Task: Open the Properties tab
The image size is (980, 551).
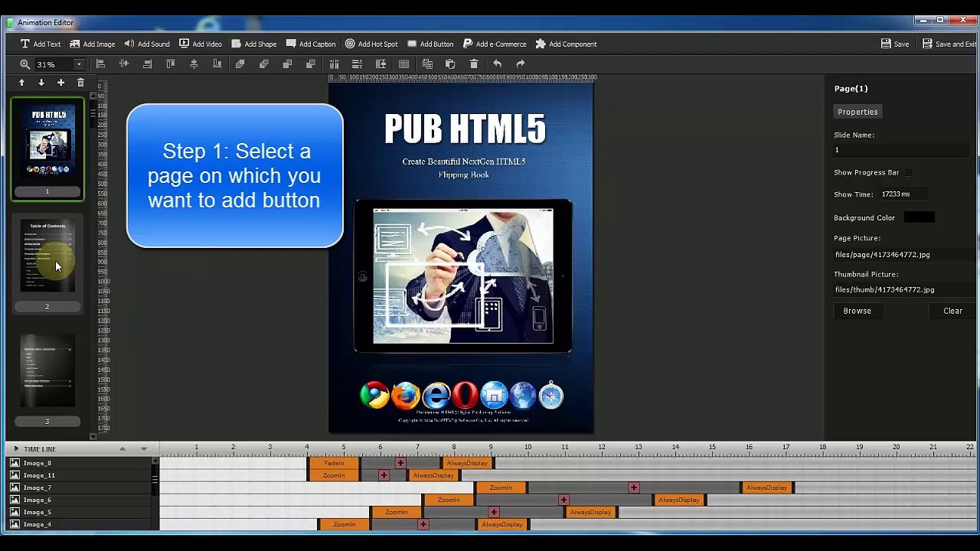Action: tap(857, 112)
